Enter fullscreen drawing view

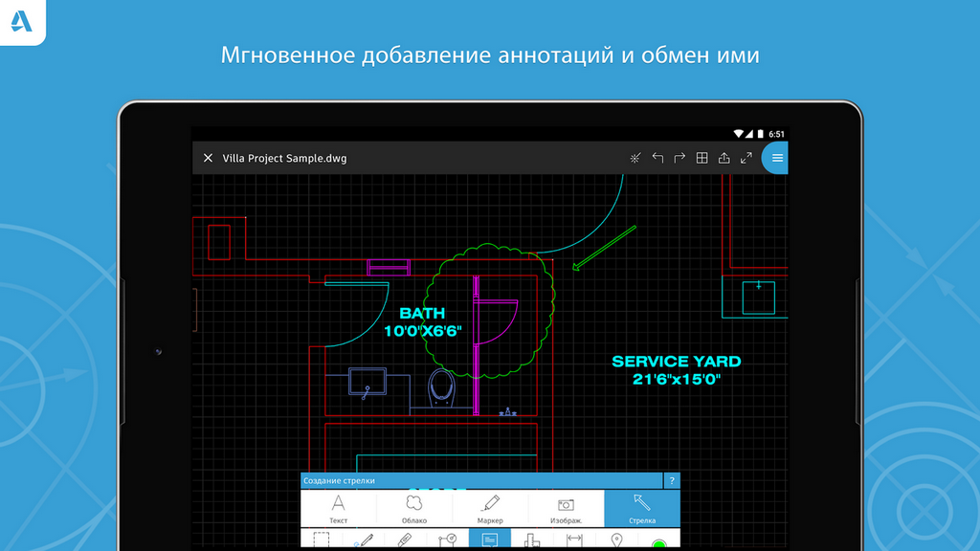746,157
